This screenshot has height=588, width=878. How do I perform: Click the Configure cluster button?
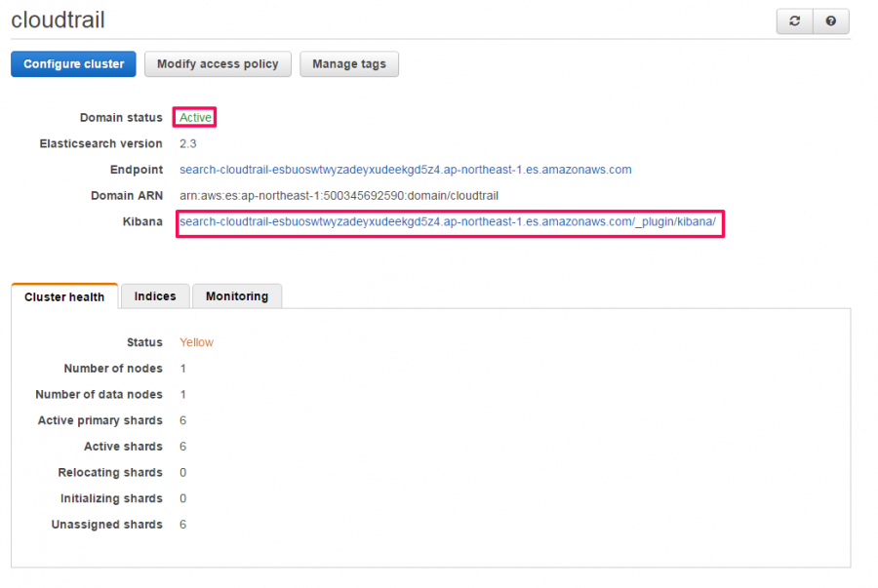click(x=73, y=63)
